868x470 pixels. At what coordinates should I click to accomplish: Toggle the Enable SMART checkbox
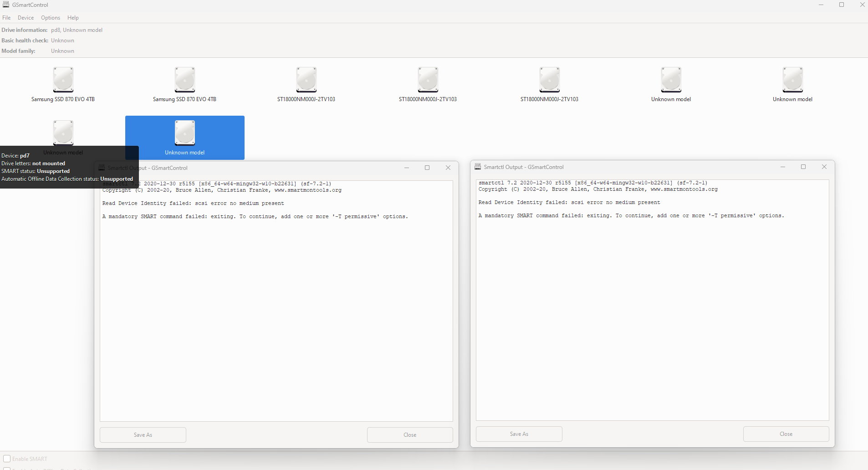pyautogui.click(x=7, y=459)
